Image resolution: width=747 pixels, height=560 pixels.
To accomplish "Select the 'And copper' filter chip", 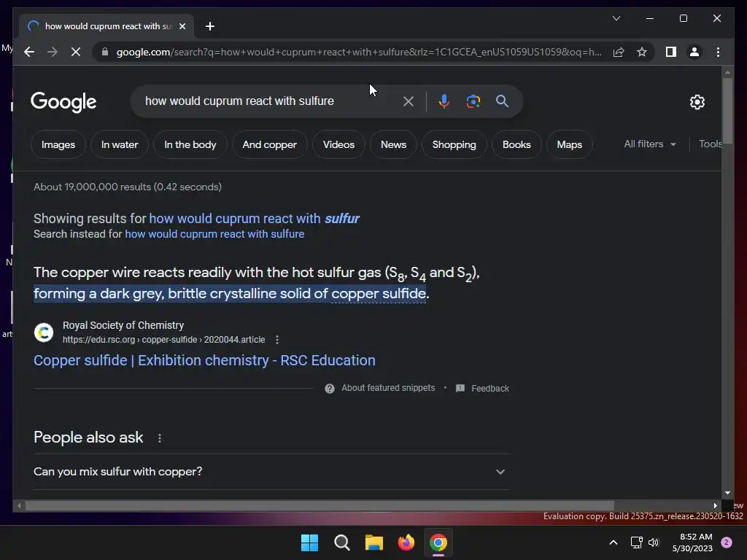I will [x=270, y=144].
